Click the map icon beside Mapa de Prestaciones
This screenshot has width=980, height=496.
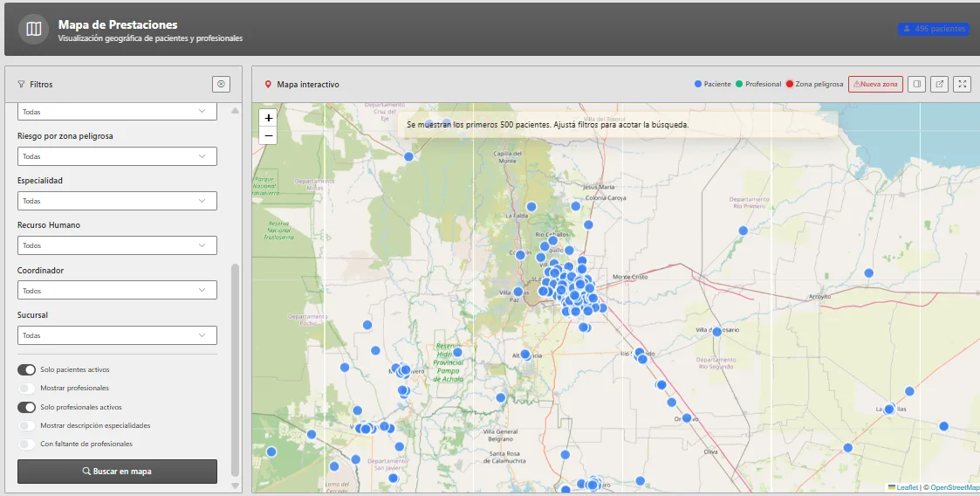34,29
